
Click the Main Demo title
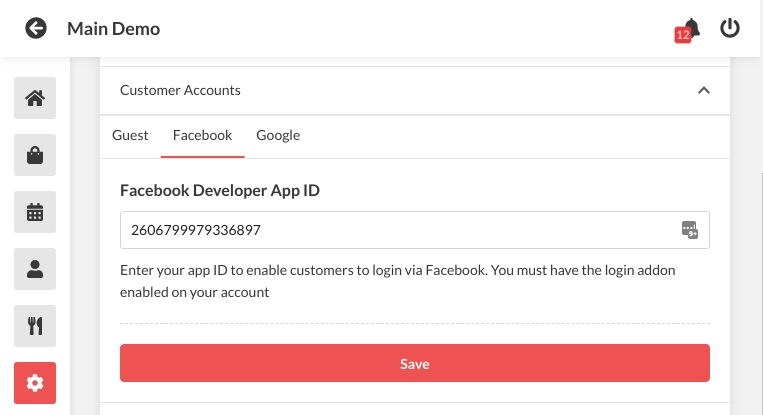[113, 29]
